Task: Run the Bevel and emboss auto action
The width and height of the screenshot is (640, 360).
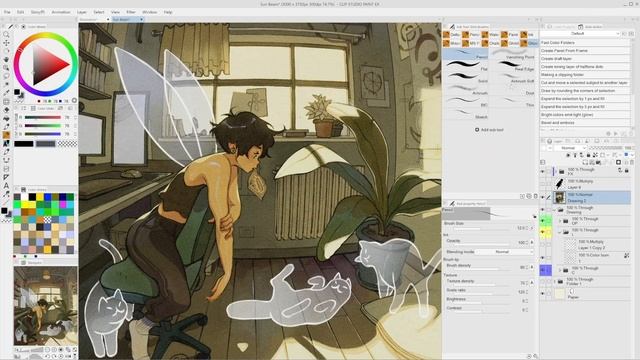Action: click(585, 122)
